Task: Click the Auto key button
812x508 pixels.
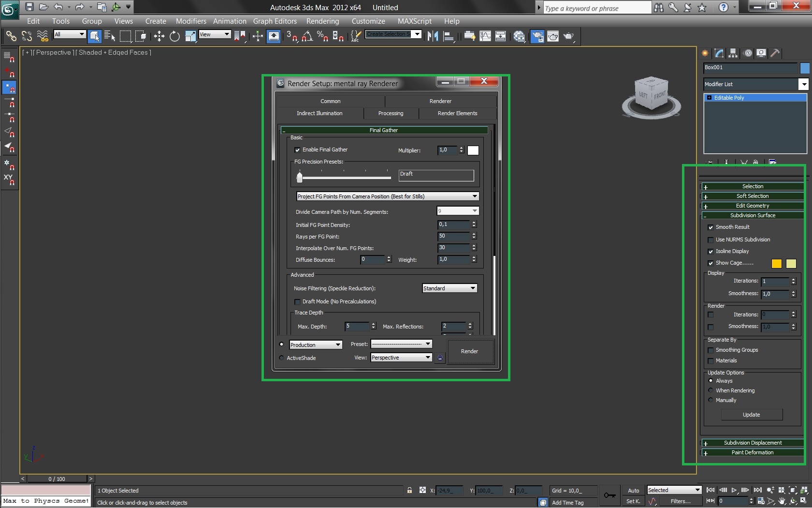Action: click(x=633, y=491)
